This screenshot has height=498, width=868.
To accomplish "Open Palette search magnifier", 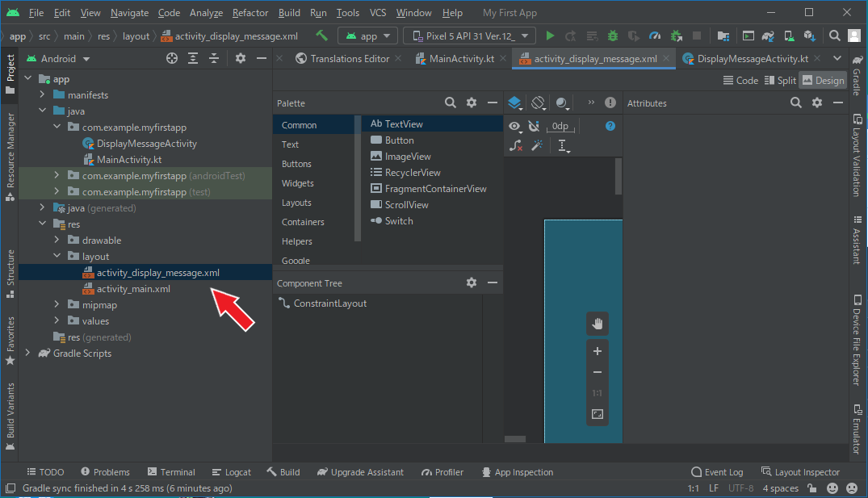I will [x=451, y=103].
